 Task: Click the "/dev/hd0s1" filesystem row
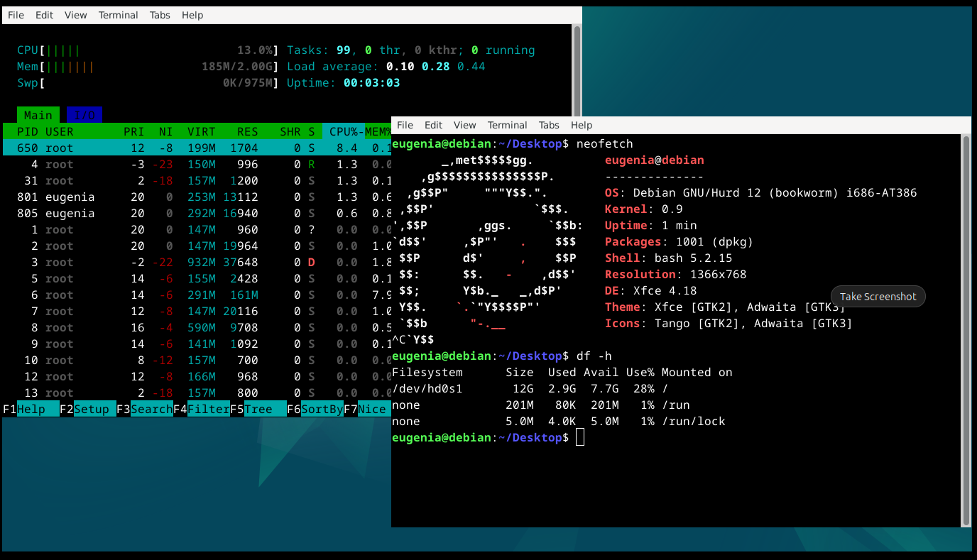pos(530,389)
